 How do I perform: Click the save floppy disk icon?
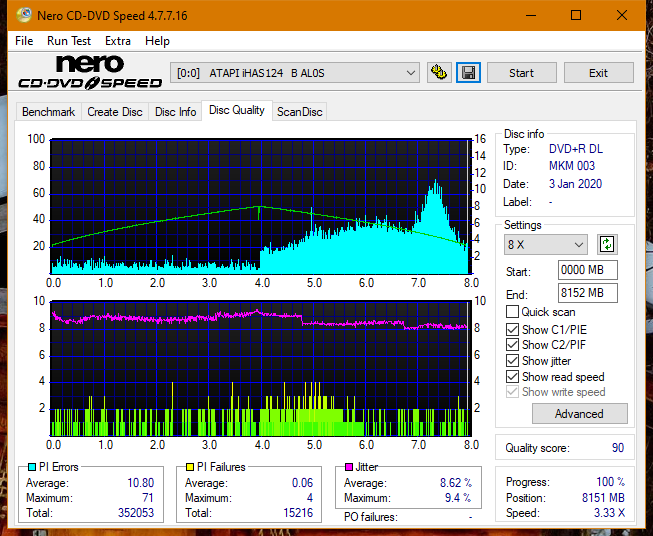point(469,73)
